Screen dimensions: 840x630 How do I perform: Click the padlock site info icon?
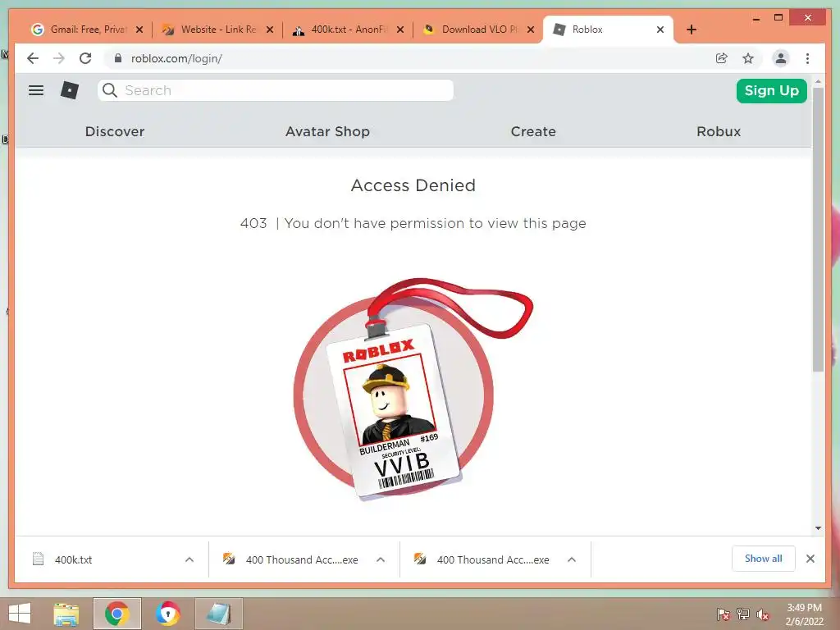[118, 58]
